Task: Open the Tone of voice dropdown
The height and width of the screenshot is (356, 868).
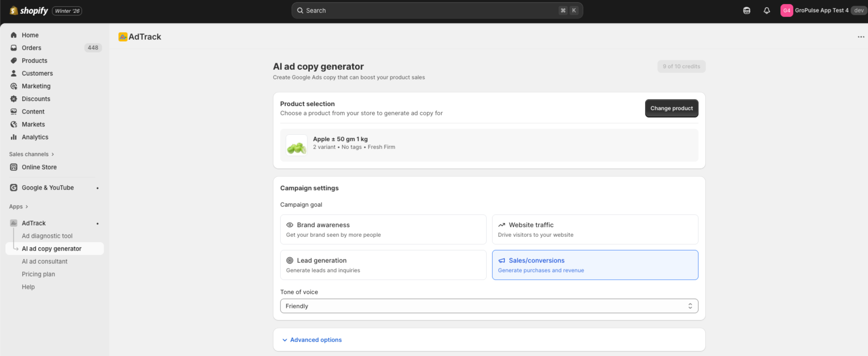Action: (x=489, y=306)
